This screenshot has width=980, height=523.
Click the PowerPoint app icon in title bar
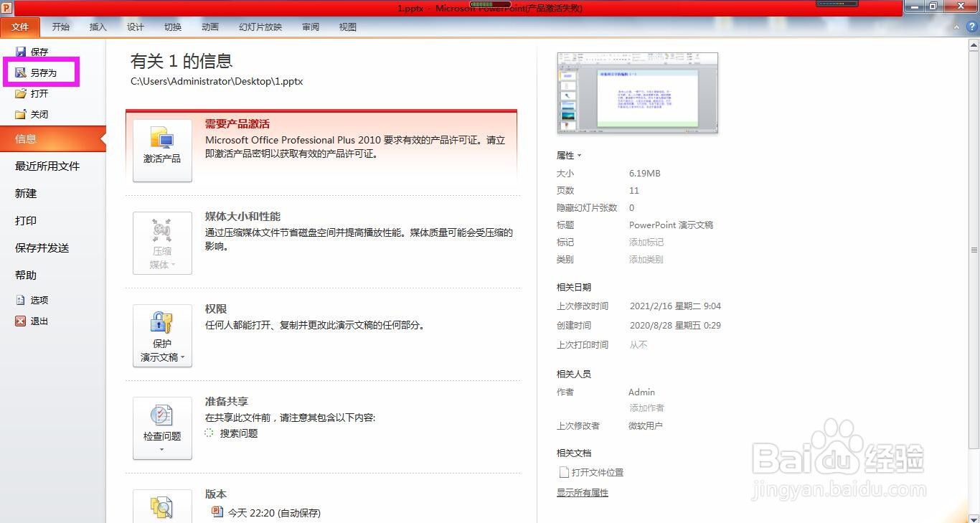[x=6, y=7]
